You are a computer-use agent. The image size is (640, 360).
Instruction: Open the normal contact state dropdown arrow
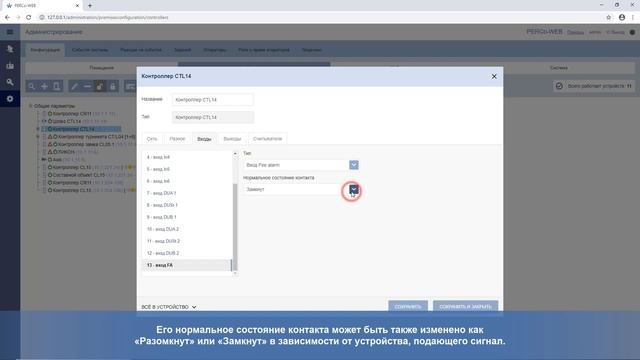point(354,189)
